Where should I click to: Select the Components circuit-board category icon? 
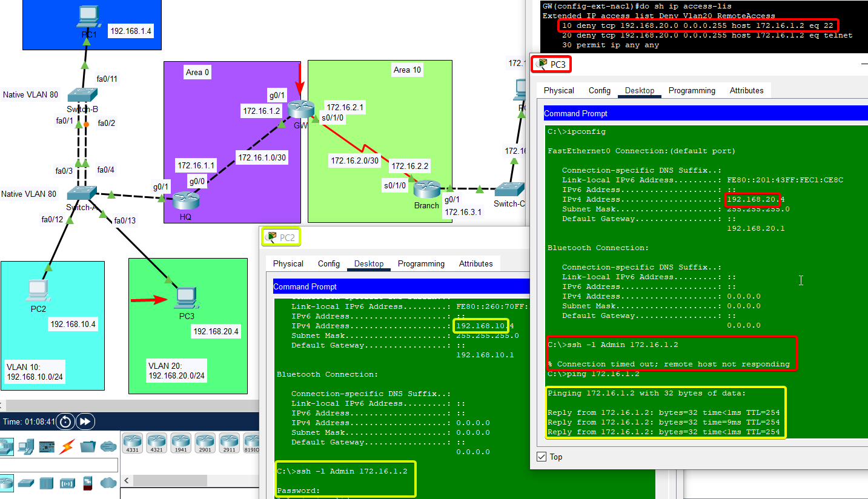point(47,446)
